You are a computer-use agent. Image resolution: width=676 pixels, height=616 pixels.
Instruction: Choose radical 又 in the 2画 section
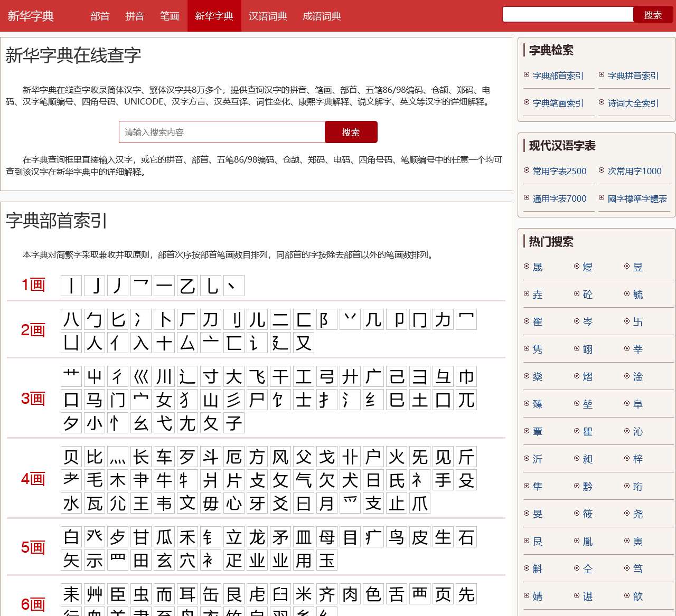point(304,343)
